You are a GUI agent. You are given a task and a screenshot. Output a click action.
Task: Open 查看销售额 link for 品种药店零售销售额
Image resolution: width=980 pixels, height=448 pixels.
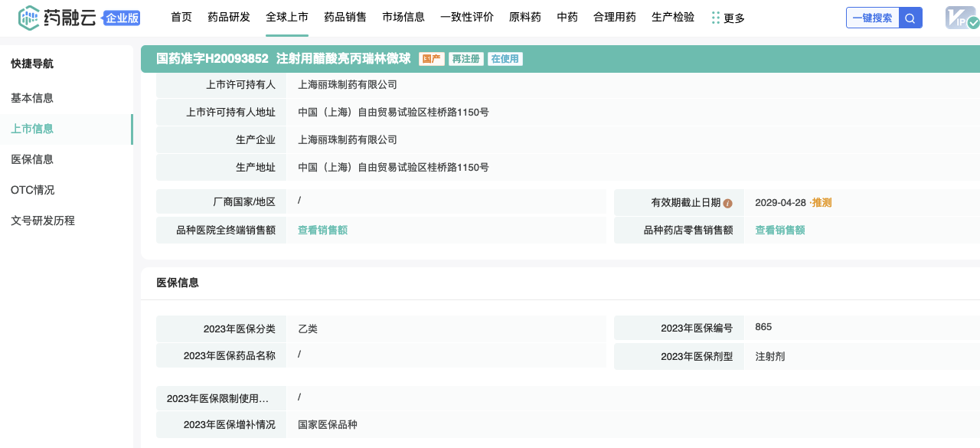click(780, 230)
